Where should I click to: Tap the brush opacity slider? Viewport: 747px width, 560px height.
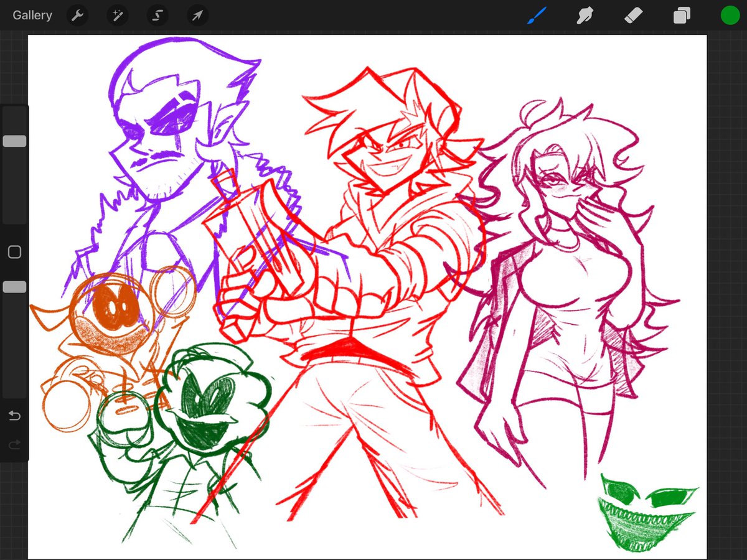(x=14, y=286)
